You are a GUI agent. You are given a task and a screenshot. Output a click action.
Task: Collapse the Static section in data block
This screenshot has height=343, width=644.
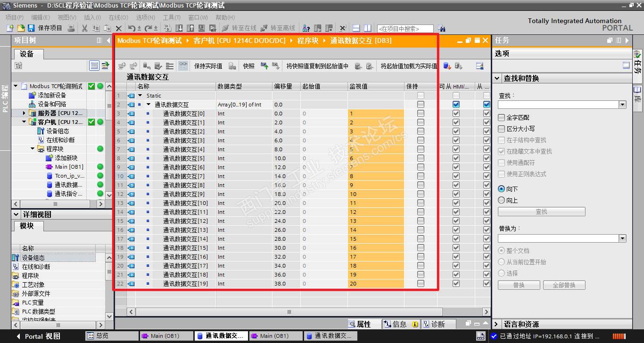[140, 96]
